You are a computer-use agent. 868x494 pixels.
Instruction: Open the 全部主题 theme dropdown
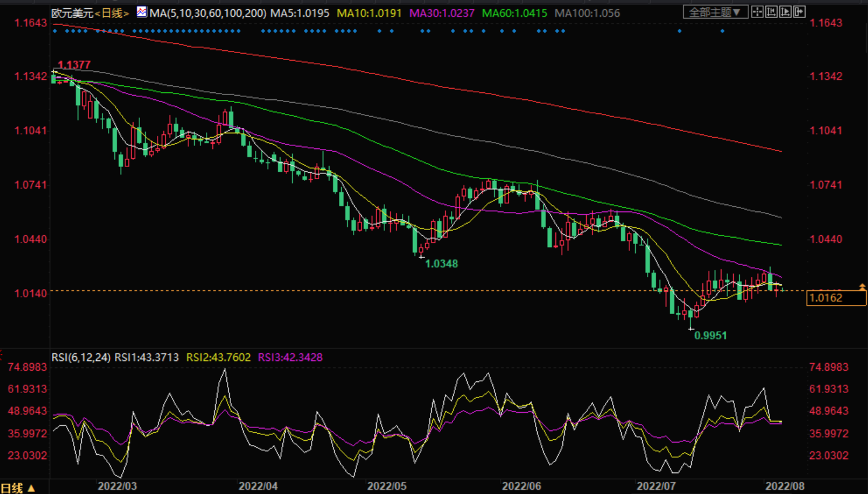pos(715,12)
